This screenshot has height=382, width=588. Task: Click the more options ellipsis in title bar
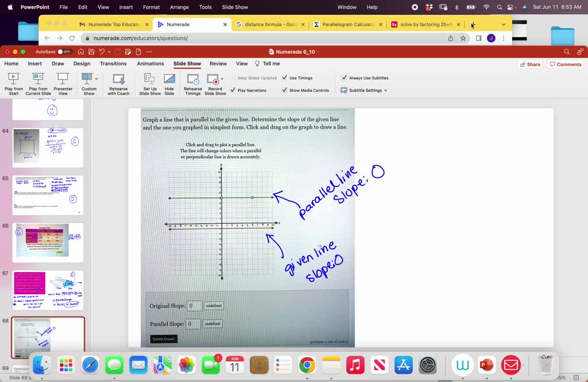tap(149, 52)
